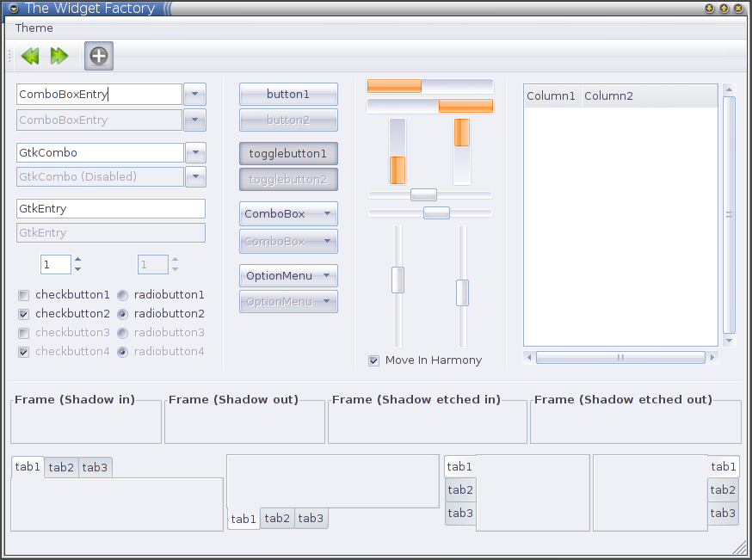
Task: Click button1
Action: point(288,94)
